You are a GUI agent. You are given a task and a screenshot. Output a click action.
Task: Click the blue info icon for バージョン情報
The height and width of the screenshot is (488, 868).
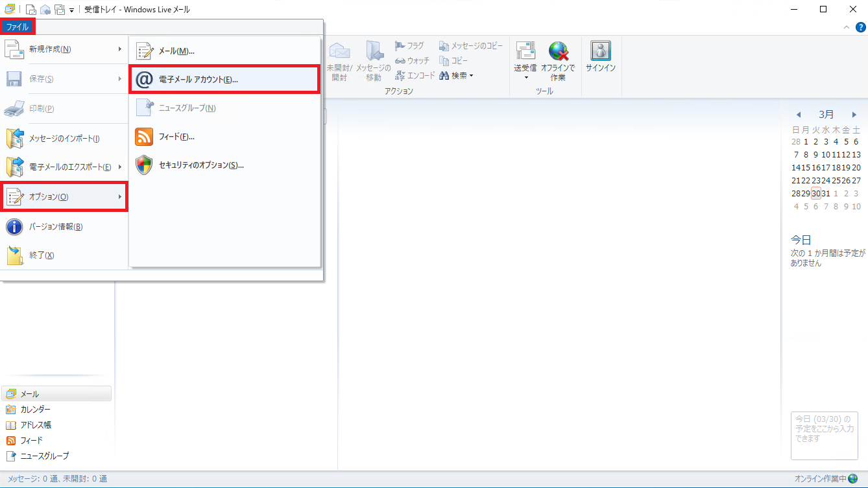[14, 227]
